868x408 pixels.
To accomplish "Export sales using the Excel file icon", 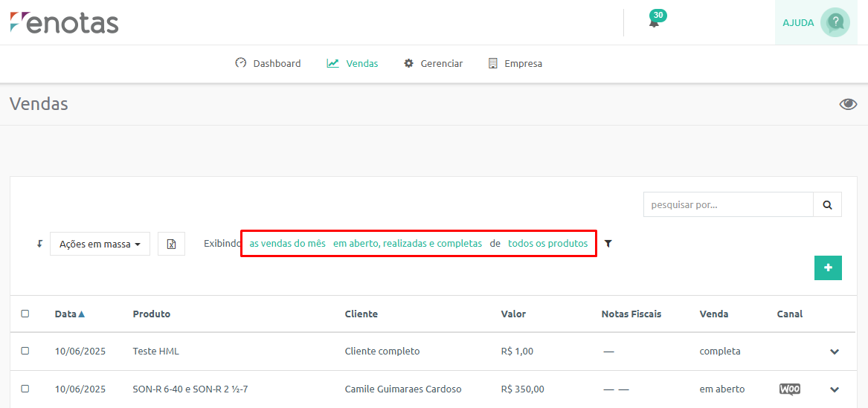I will pyautogui.click(x=171, y=244).
